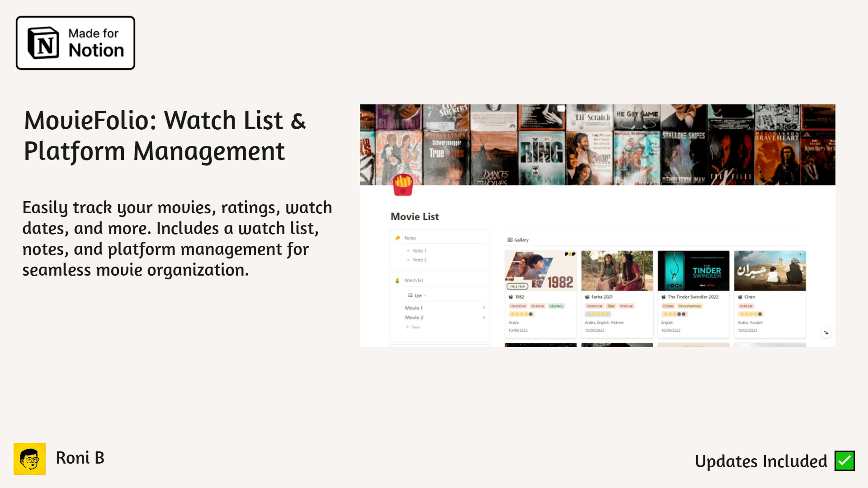Click the Roni B author name

[x=80, y=458]
